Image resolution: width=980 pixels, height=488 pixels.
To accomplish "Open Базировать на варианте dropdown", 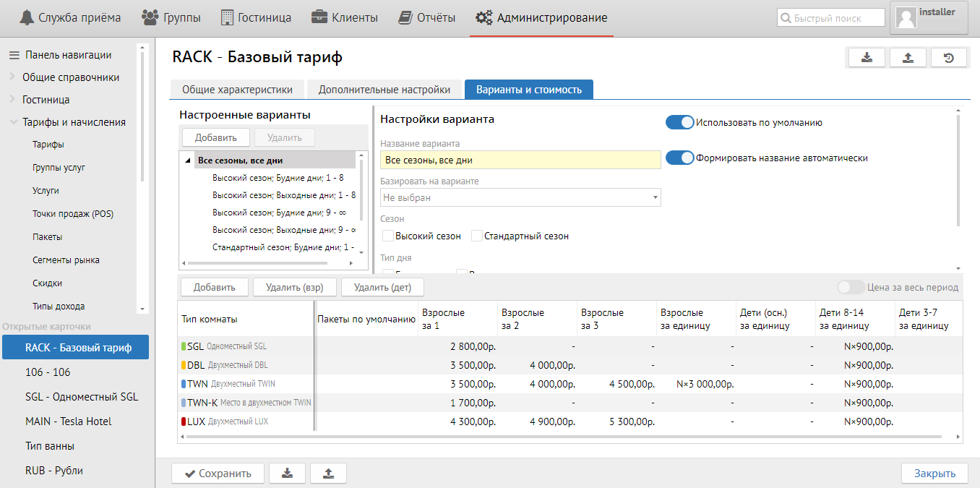I will 520,197.
